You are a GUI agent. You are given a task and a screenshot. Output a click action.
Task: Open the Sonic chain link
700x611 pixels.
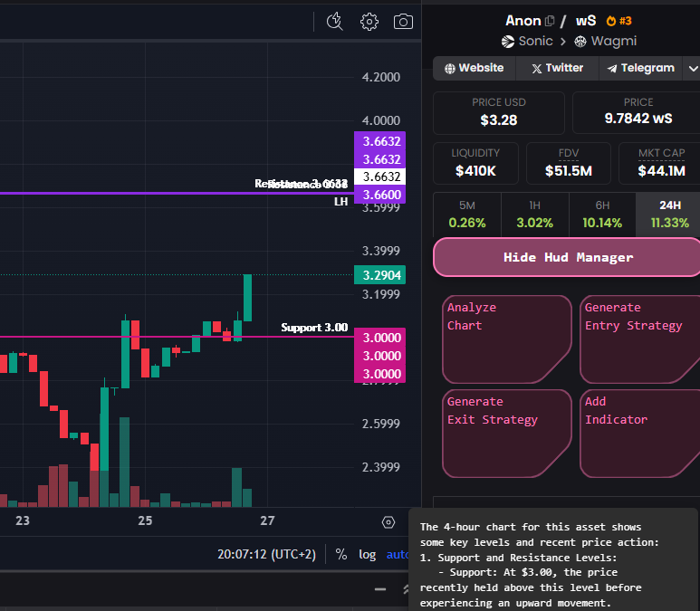point(527,41)
